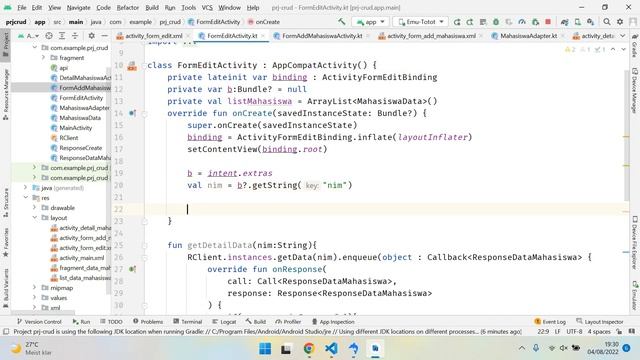640x360 pixels.
Task: Select RClient in project tree
Action: (69, 138)
